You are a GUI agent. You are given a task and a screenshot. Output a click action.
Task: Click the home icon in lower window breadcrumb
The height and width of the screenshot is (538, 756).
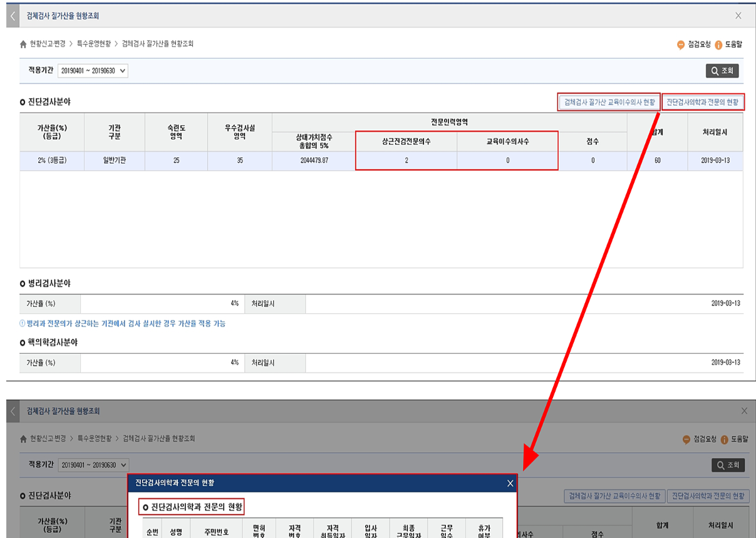click(x=24, y=439)
